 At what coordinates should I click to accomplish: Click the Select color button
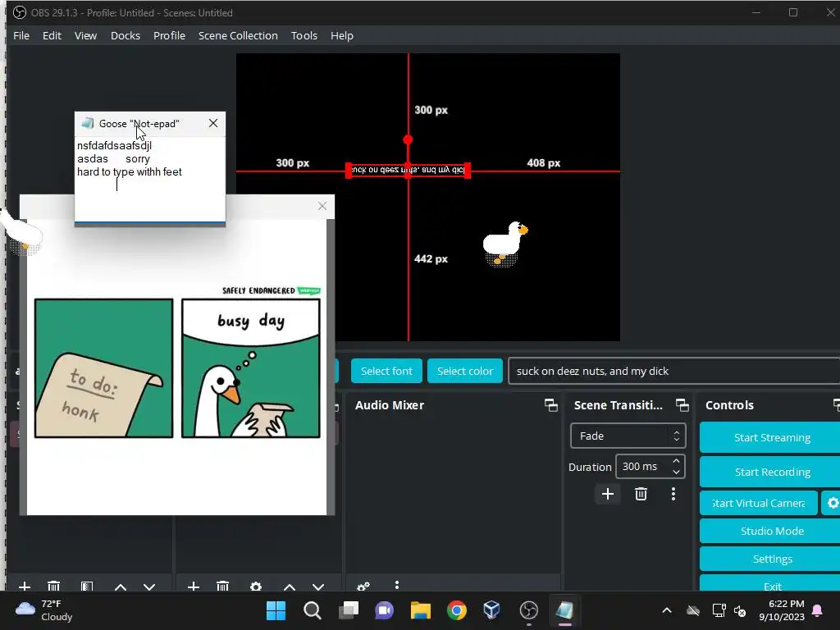[x=465, y=371]
